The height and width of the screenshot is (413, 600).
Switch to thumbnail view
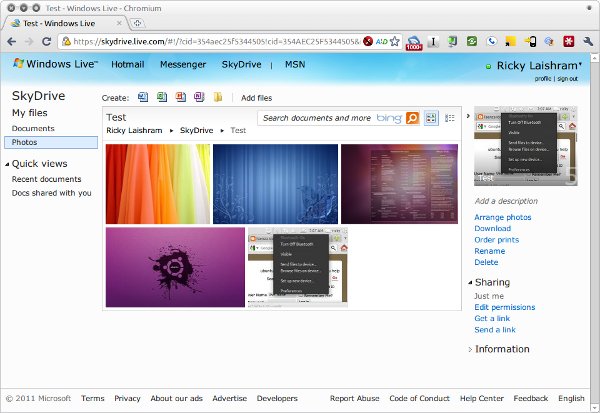point(431,118)
